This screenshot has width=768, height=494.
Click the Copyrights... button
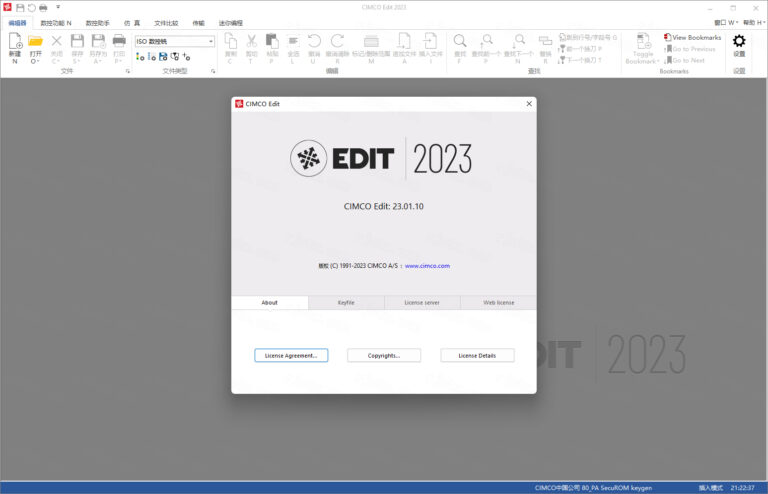[x=384, y=355]
